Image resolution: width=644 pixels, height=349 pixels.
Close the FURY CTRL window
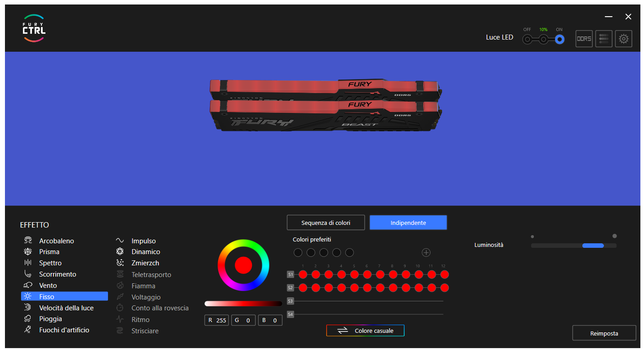tap(628, 17)
